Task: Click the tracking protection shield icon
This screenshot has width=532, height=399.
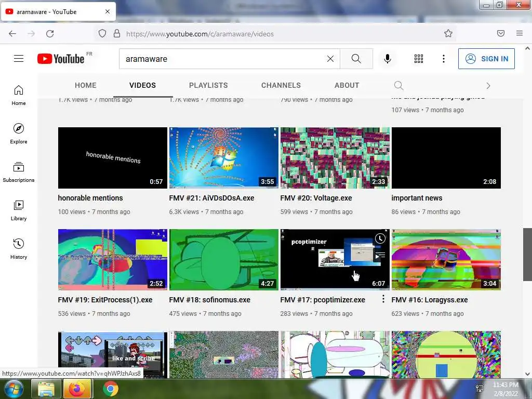Action: click(102, 34)
